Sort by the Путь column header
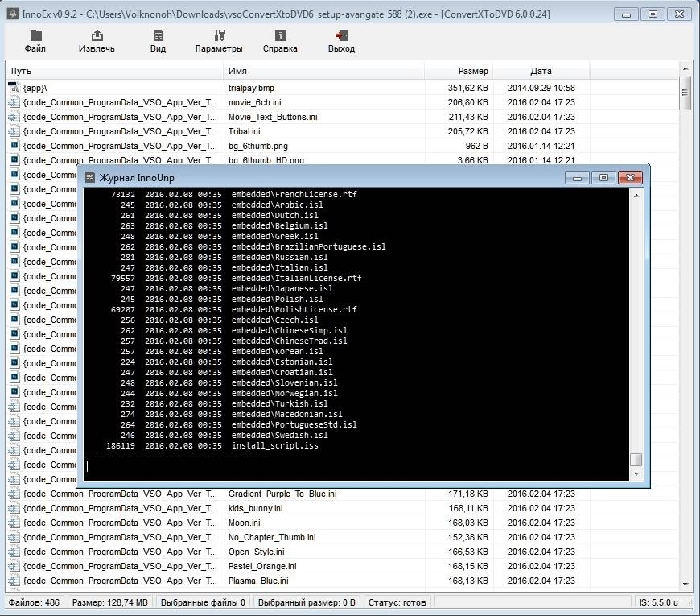Viewport: 700px width, 616px height. tap(114, 71)
